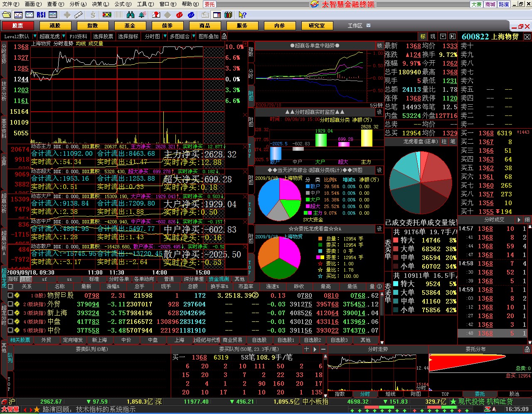This screenshot has height=414, width=532.
Task: Click the 委托 button on menu bar
Action: [210, 4]
